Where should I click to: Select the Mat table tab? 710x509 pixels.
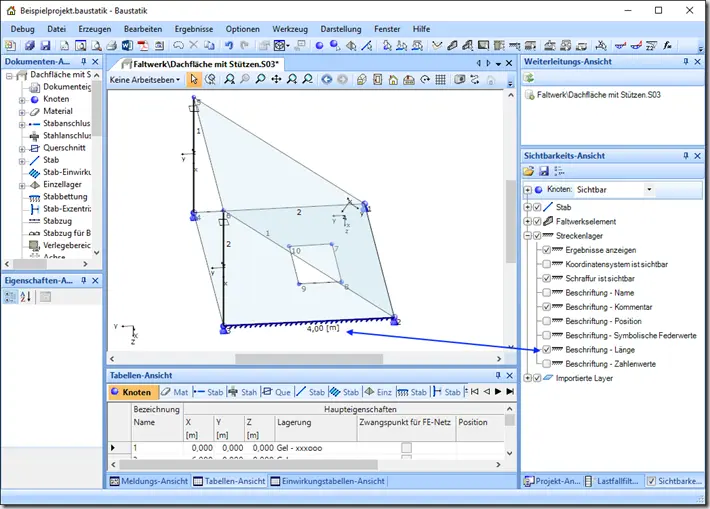coord(175,392)
